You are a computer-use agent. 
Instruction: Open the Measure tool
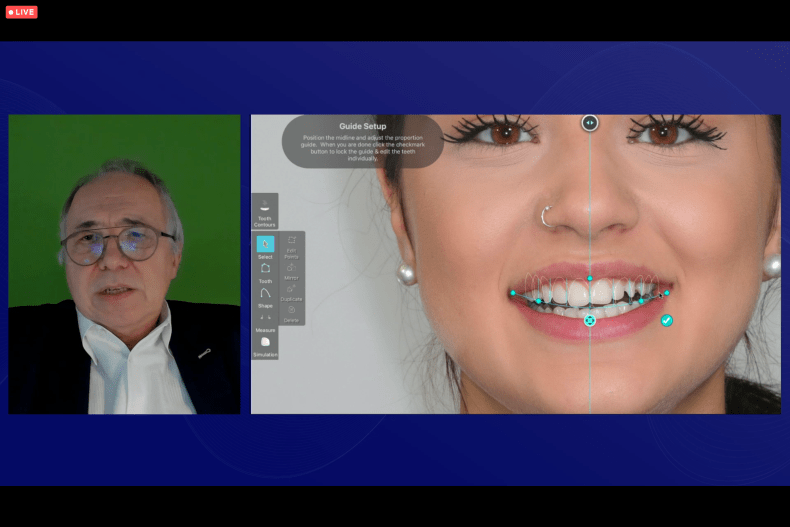point(265,322)
